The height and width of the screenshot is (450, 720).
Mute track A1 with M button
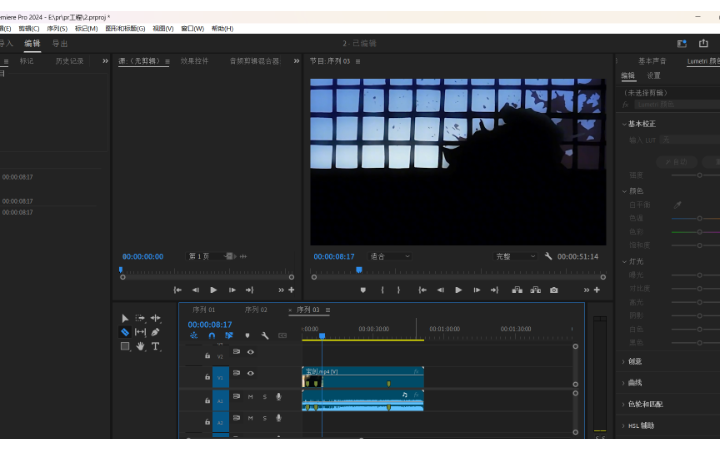pyautogui.click(x=250, y=397)
